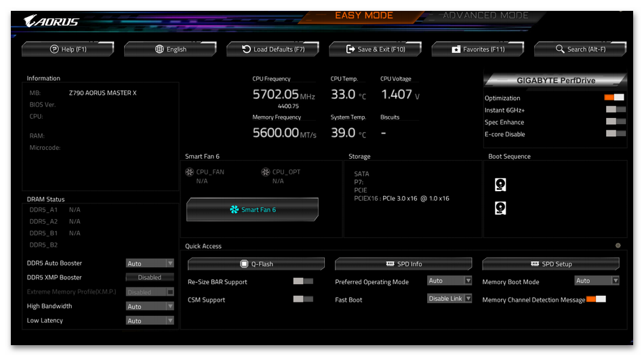The height and width of the screenshot is (356, 644).
Task: Toggle the Optimization switch
Action: [x=614, y=98]
